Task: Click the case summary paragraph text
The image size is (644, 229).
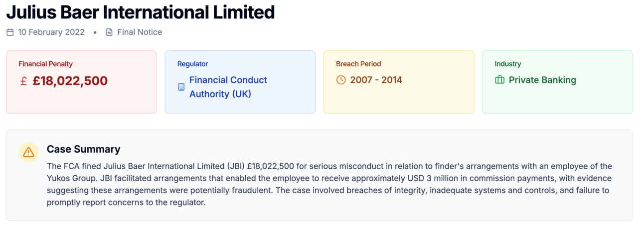Action: point(329,184)
